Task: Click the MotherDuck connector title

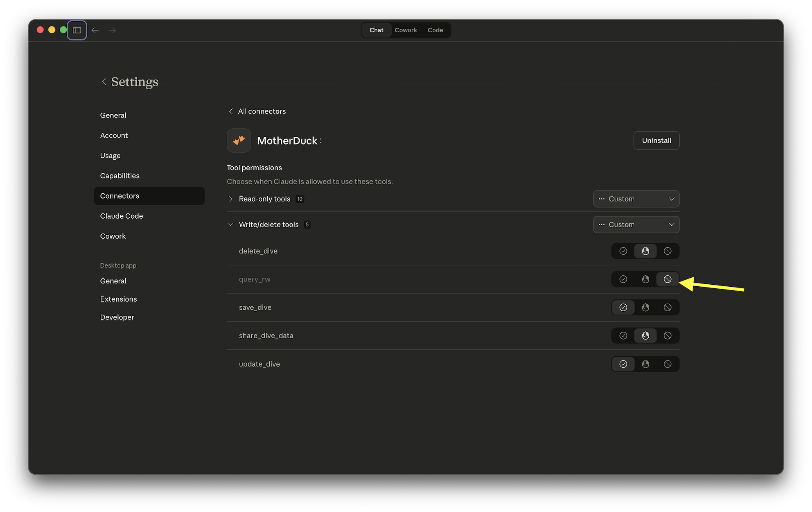Action: point(287,141)
